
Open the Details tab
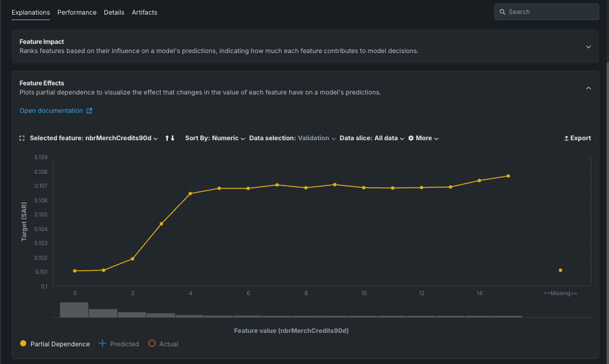tap(114, 12)
